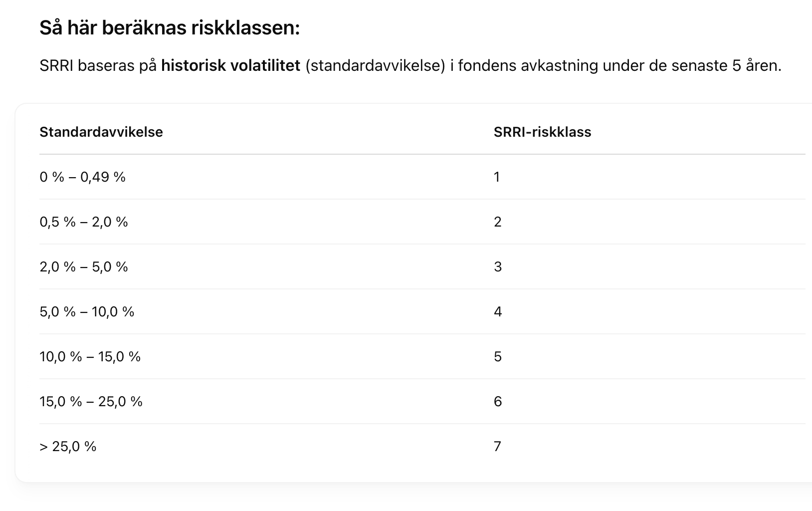Click the "> 25,0 %" cell
The image size is (812, 511).
[68, 447]
